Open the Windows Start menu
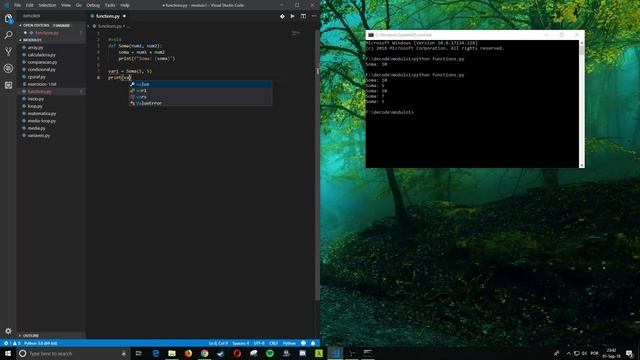The height and width of the screenshot is (360, 640). click(8, 353)
